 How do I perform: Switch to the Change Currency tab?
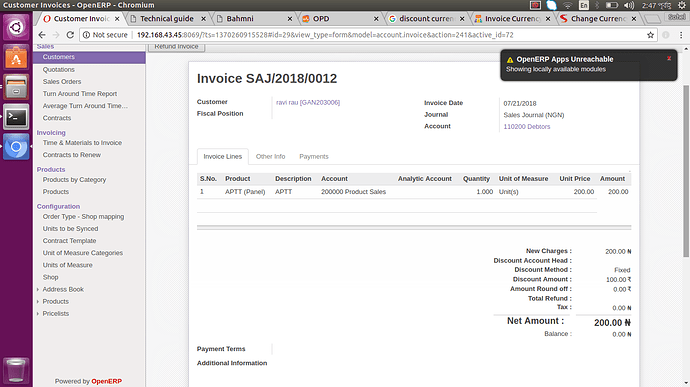pyautogui.click(x=598, y=18)
